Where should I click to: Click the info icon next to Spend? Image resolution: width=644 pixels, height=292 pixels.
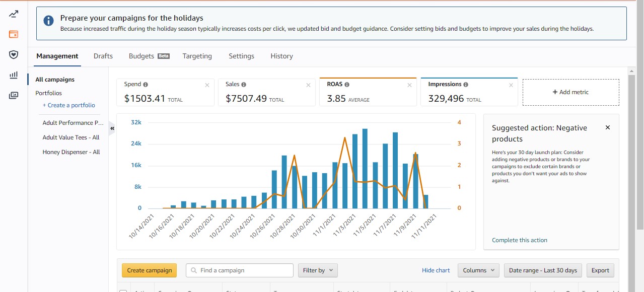pos(146,85)
